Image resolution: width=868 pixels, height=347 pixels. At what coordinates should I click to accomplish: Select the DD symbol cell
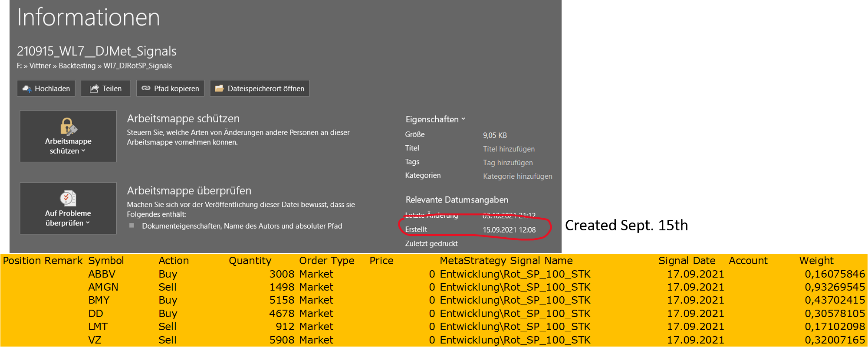click(95, 314)
